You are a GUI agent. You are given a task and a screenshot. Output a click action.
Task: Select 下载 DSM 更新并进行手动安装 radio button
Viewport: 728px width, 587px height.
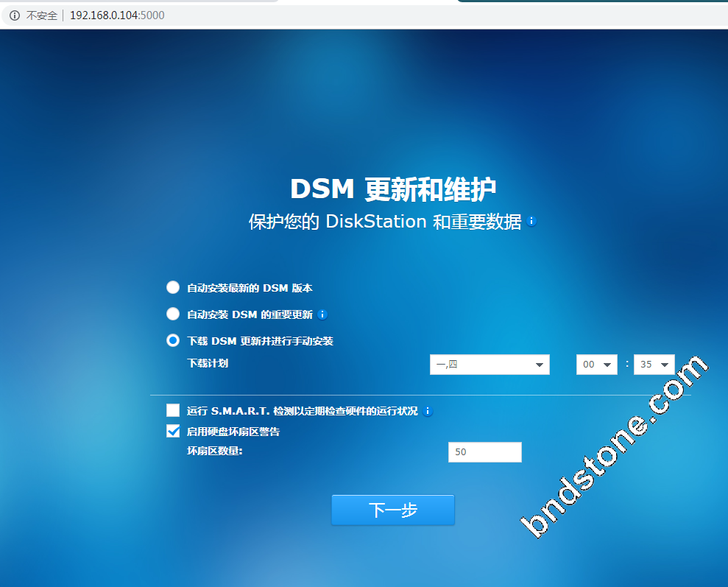[x=173, y=340]
